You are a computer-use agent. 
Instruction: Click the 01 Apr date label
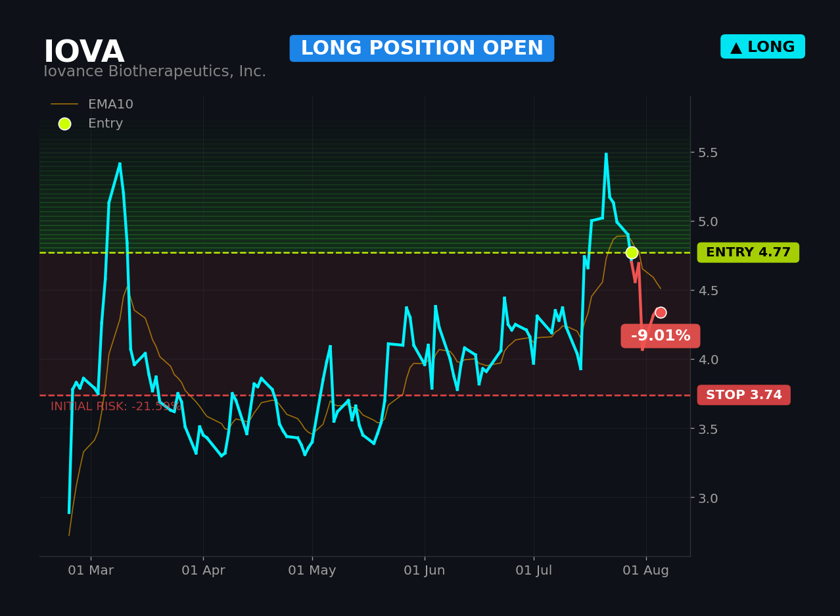203,571
